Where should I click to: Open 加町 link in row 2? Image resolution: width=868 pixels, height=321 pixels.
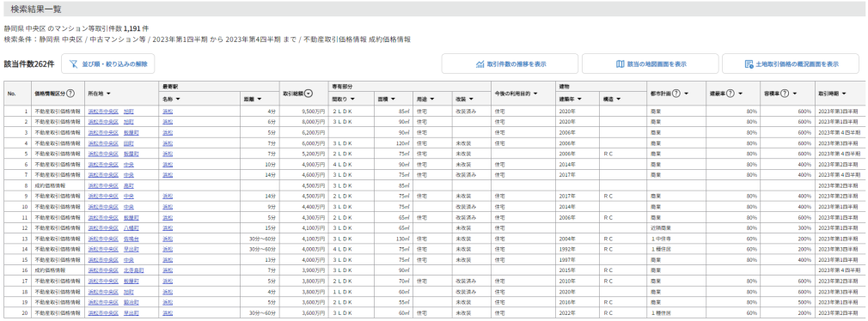(x=128, y=122)
